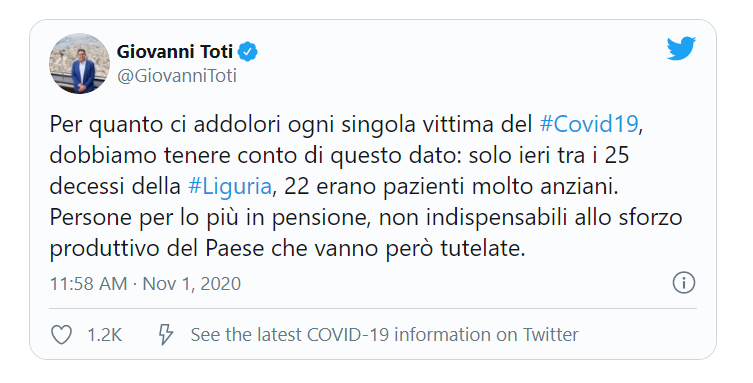Open See the latest COVID-19 information link

(x=384, y=335)
